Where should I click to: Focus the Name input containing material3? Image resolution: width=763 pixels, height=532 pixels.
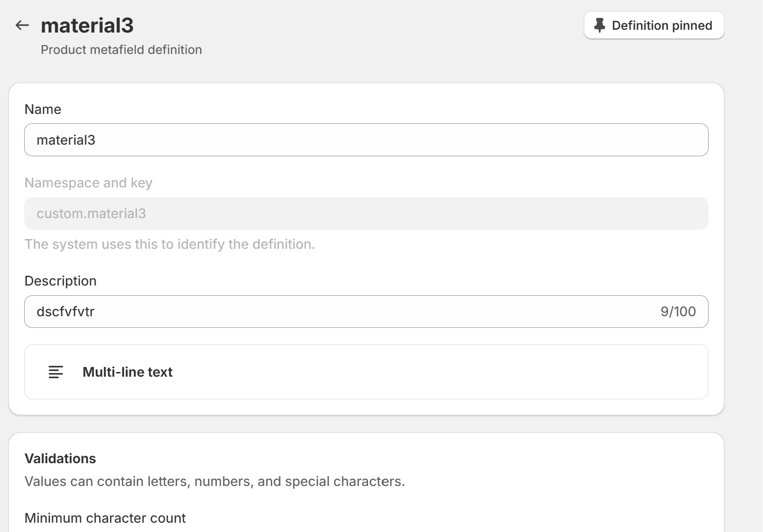pos(366,140)
